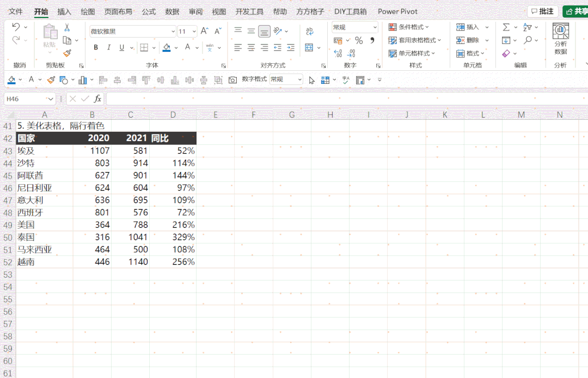Switch to the 插入 Insert tab

click(x=64, y=11)
